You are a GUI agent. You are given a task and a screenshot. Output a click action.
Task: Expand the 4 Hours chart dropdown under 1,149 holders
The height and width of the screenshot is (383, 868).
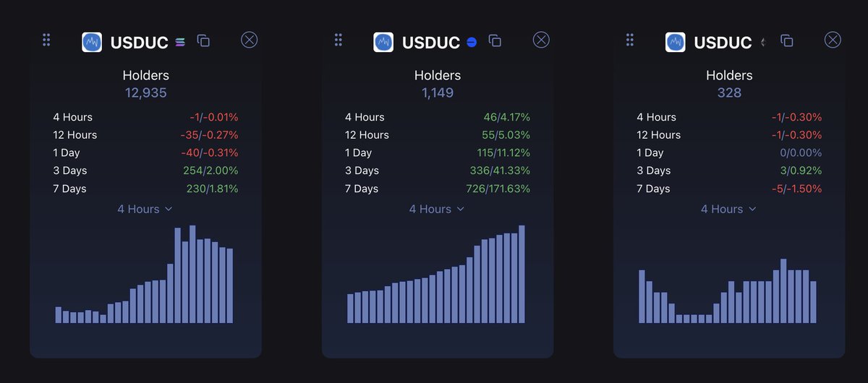[x=437, y=209]
